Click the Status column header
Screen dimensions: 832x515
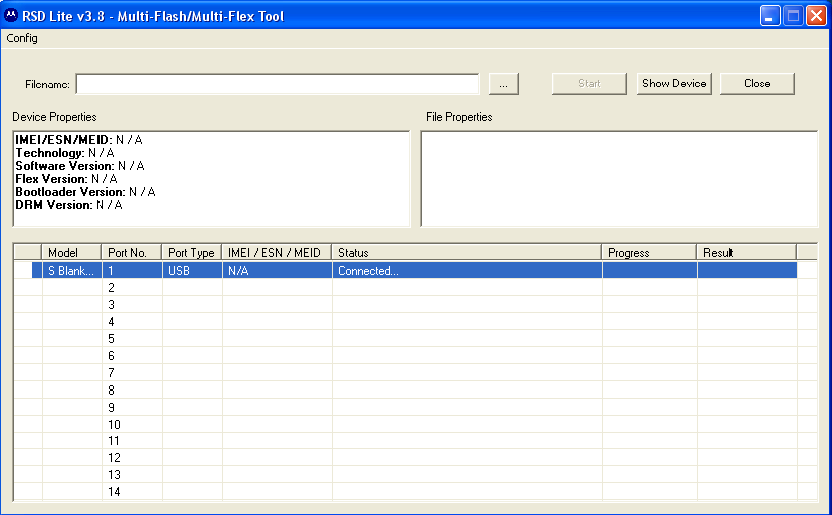466,252
